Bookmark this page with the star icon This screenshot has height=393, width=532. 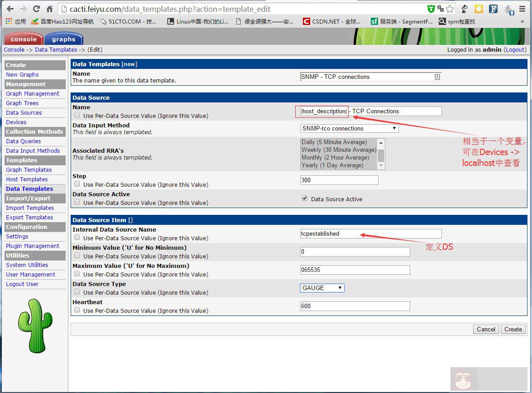point(450,9)
